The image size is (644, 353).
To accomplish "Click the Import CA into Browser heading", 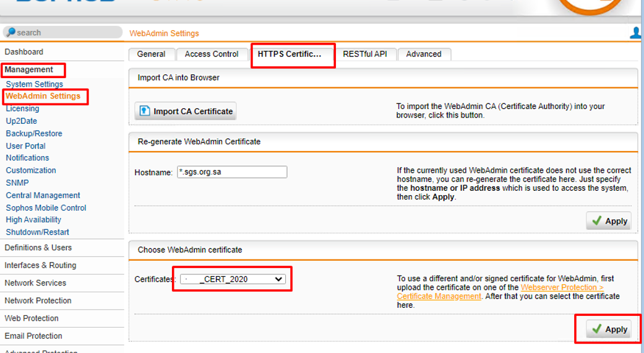I will [x=178, y=77].
